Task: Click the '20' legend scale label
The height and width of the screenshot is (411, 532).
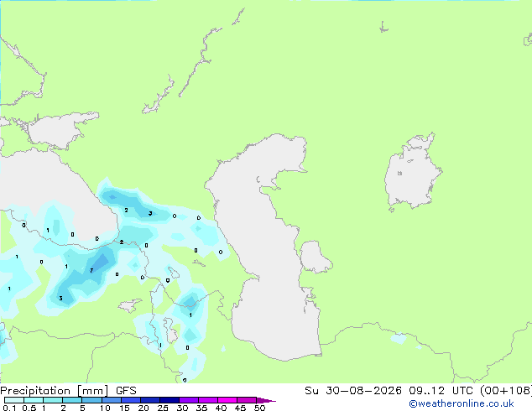Action: click(x=143, y=408)
